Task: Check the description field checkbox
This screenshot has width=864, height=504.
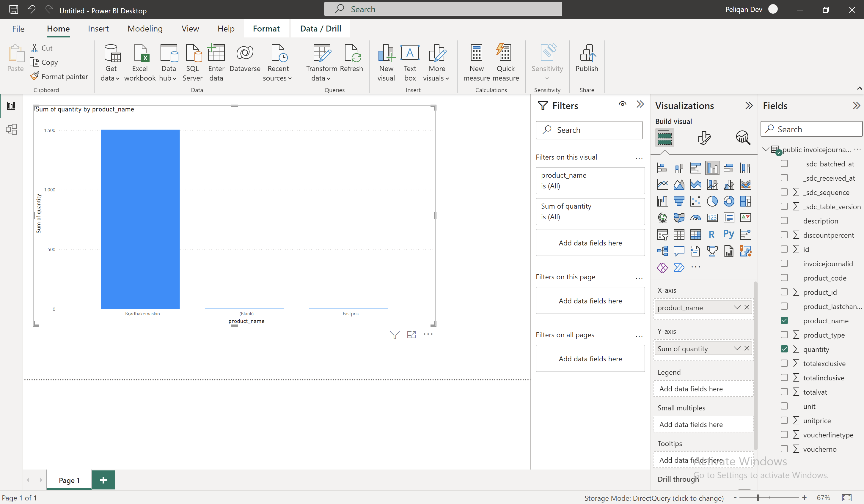Action: pos(784,221)
